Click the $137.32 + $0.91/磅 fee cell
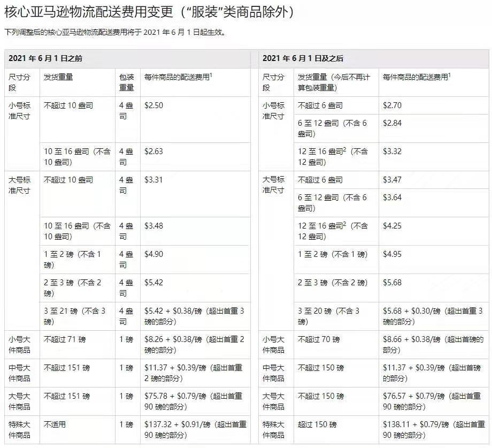Screen dimensions: 492x448 [x=195, y=430]
